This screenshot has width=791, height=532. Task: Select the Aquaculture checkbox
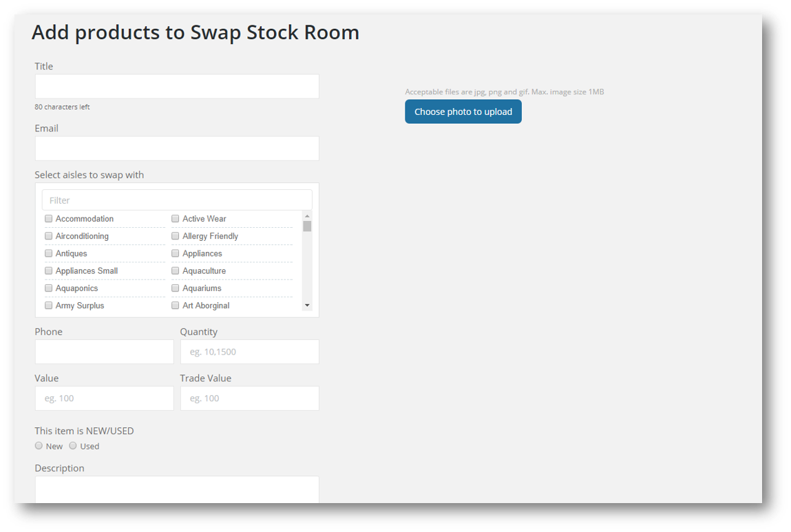click(175, 270)
